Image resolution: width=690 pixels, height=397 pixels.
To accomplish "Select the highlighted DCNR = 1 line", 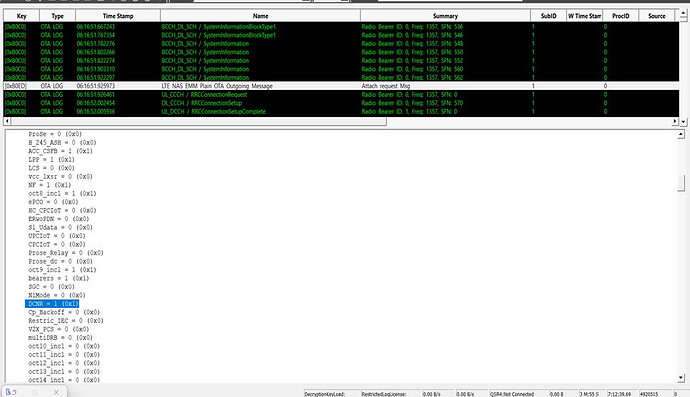I will [x=52, y=304].
